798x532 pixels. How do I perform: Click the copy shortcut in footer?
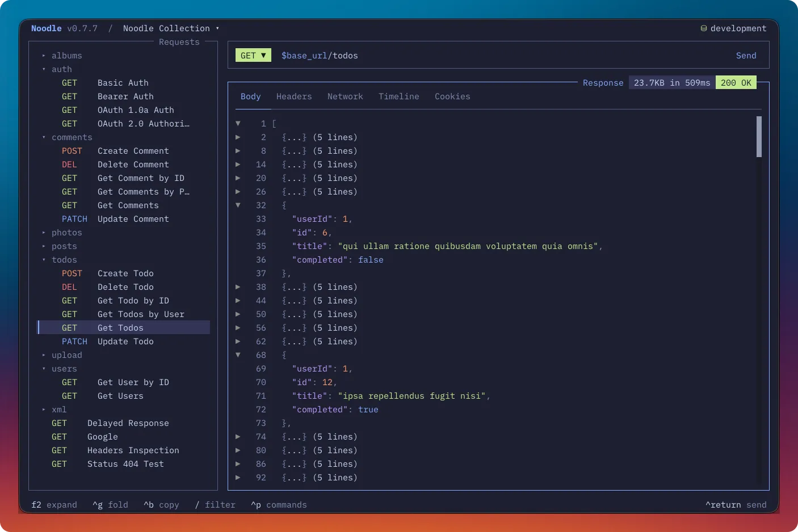162,505
